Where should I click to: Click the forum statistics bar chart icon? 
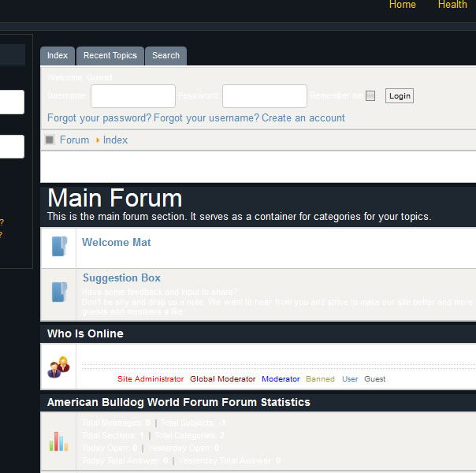(x=58, y=441)
